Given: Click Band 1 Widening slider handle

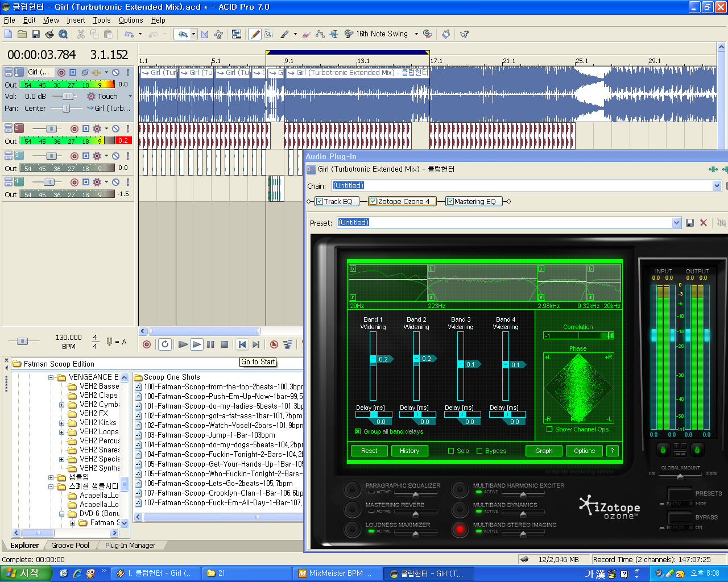Looking at the screenshot, I should click(374, 359).
